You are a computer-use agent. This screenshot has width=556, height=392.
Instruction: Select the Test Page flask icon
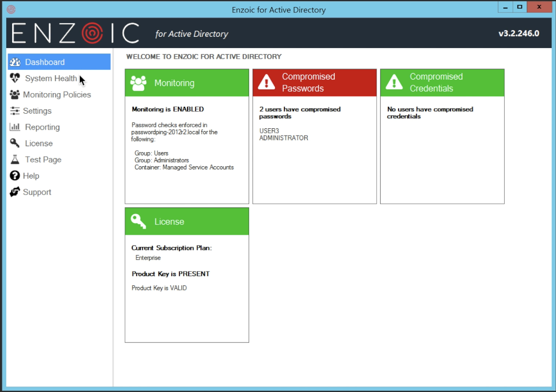pyautogui.click(x=14, y=159)
